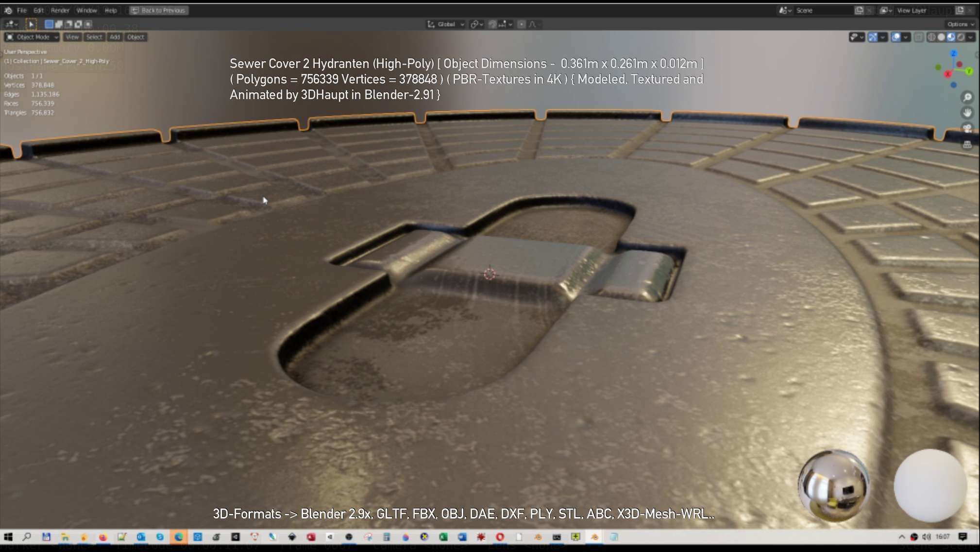Click the pan view hand icon
980x552 pixels.
pyautogui.click(x=967, y=113)
